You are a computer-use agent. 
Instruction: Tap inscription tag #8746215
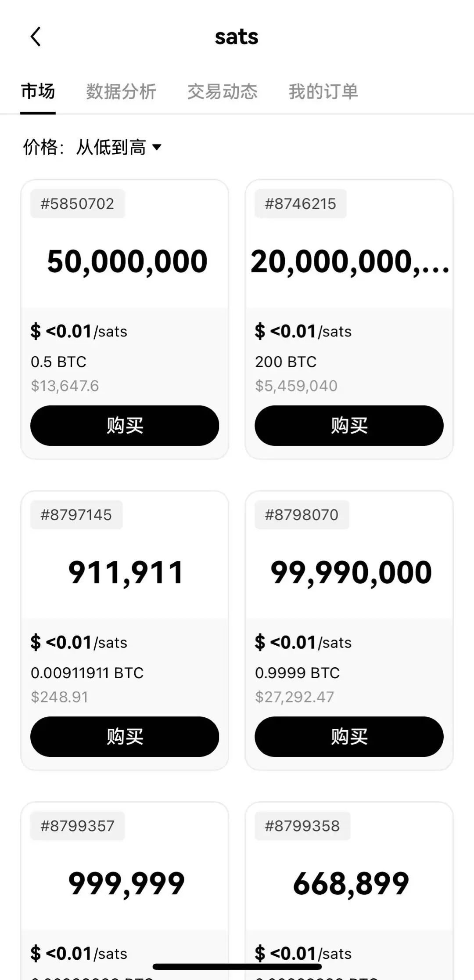pos(301,204)
